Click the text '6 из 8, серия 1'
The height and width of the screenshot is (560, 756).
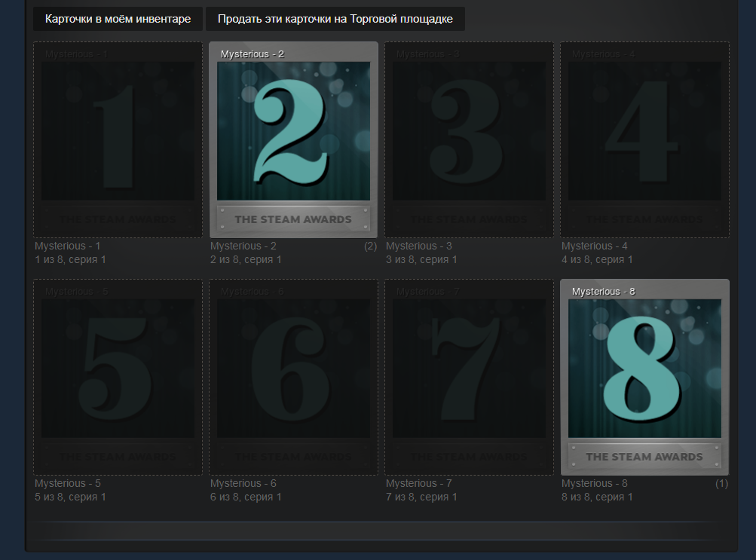coord(246,497)
